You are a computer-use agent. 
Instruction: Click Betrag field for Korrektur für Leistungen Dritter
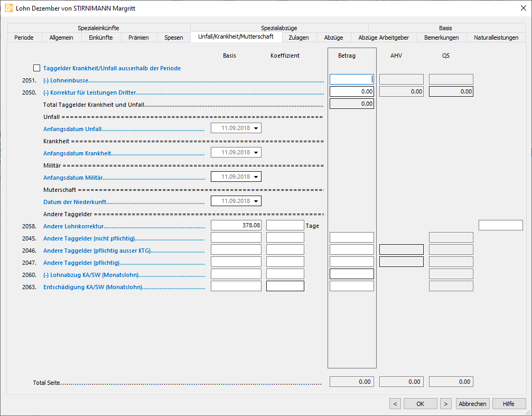pyautogui.click(x=351, y=91)
